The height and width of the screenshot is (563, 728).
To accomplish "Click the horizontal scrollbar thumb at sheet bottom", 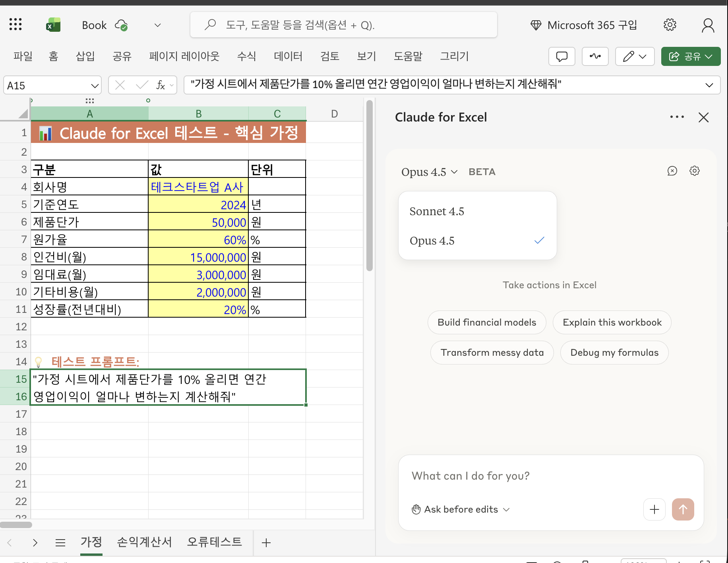I will 16,525.
